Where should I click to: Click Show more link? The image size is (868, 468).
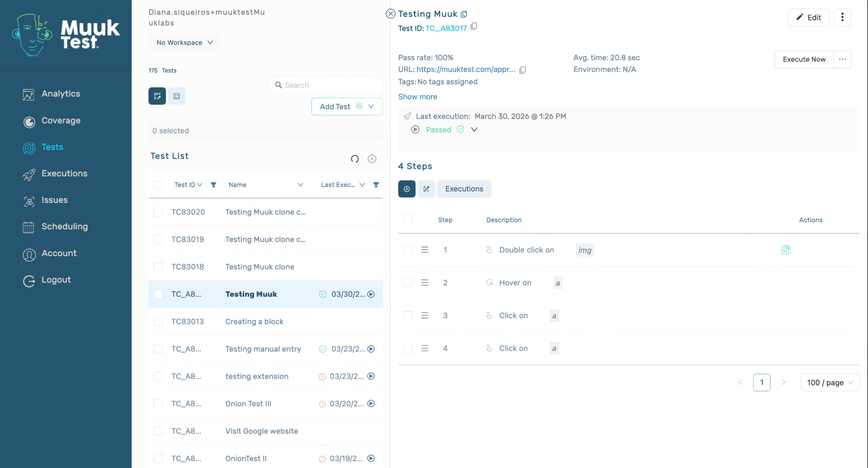(x=417, y=97)
